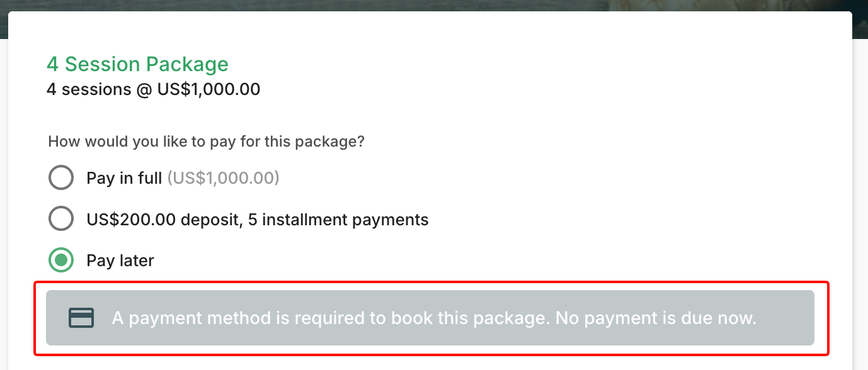868x370 pixels.
Task: Click the "Pay later" label text
Action: pos(120,261)
